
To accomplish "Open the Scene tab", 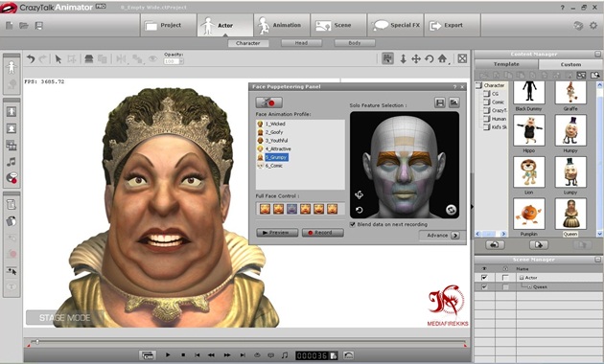I will (338, 26).
